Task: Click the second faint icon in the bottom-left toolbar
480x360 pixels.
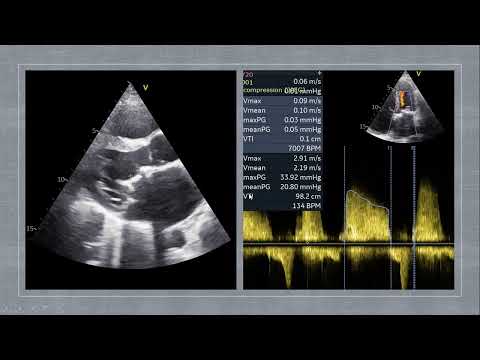Action: click(x=40, y=308)
